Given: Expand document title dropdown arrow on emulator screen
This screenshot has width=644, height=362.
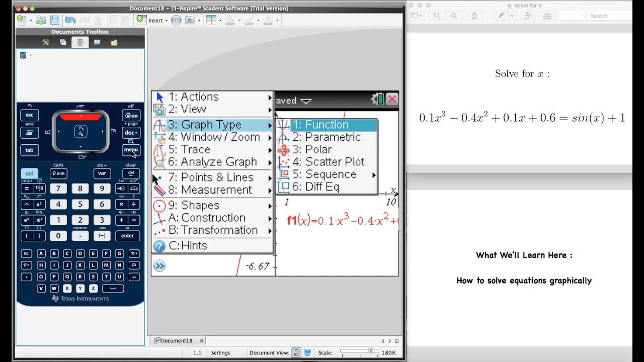Looking at the screenshot, I should (x=306, y=101).
